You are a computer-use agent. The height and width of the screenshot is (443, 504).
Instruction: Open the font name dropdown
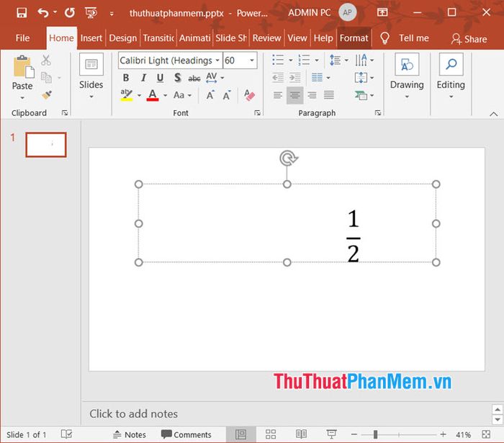217,61
